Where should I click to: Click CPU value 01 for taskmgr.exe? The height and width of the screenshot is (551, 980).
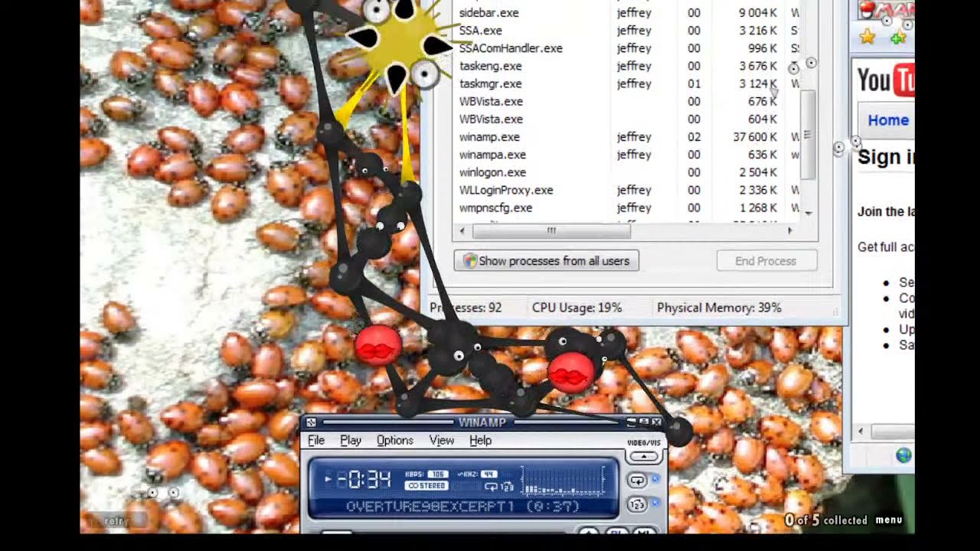pos(694,83)
